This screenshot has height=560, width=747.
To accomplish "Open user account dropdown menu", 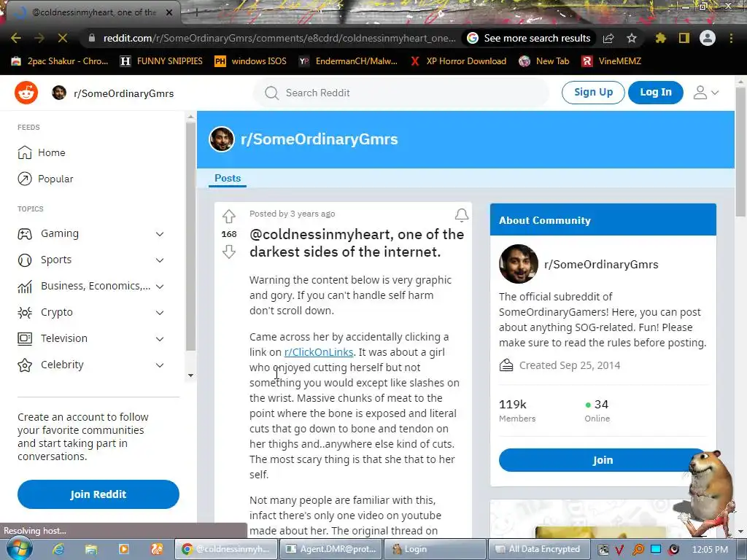I will click(705, 93).
